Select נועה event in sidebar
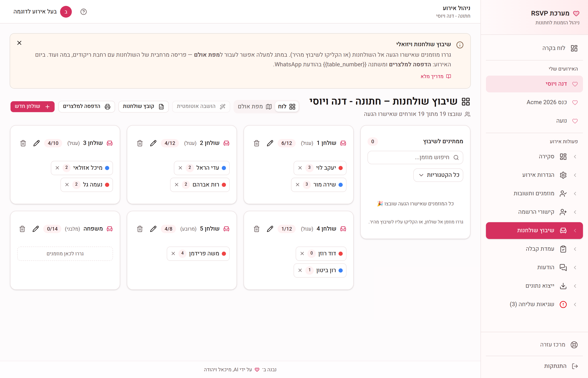588x378 pixels. click(534, 121)
